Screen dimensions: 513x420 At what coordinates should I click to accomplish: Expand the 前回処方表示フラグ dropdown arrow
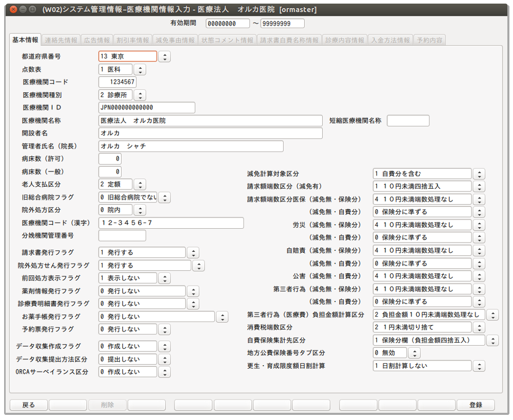click(165, 278)
